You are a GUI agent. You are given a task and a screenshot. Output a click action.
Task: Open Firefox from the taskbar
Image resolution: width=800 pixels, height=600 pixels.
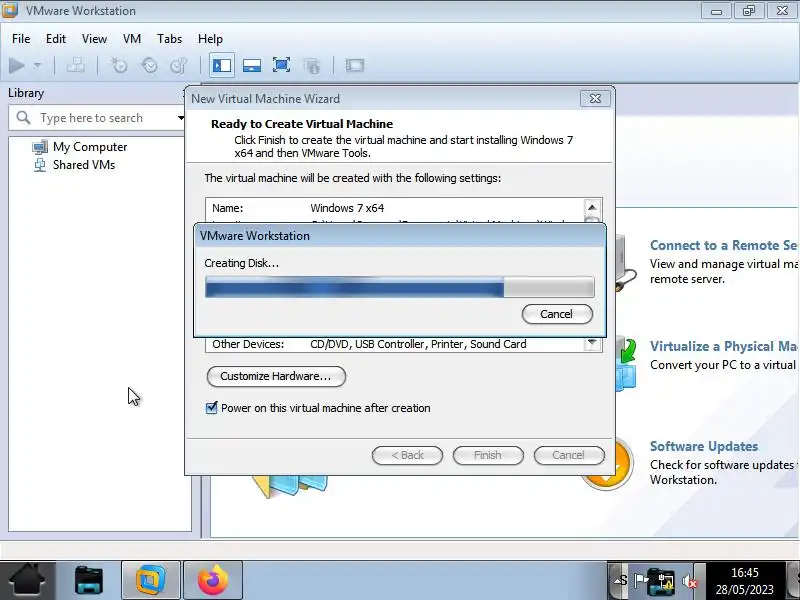[x=213, y=581]
